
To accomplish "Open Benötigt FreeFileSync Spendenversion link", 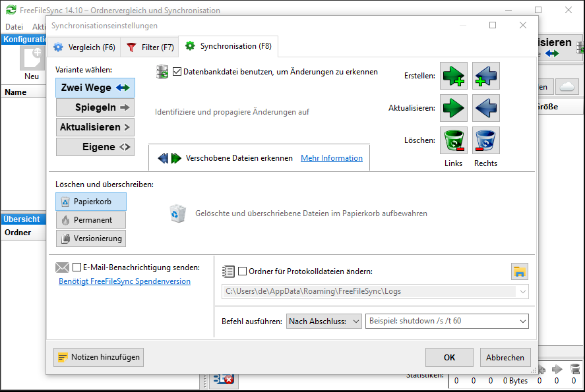I will coord(125,281).
